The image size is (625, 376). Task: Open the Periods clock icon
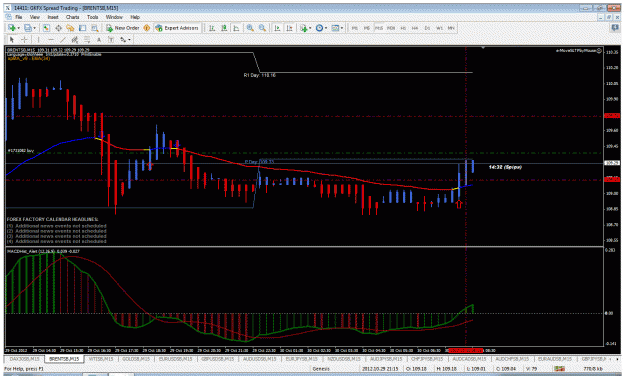(x=319, y=28)
